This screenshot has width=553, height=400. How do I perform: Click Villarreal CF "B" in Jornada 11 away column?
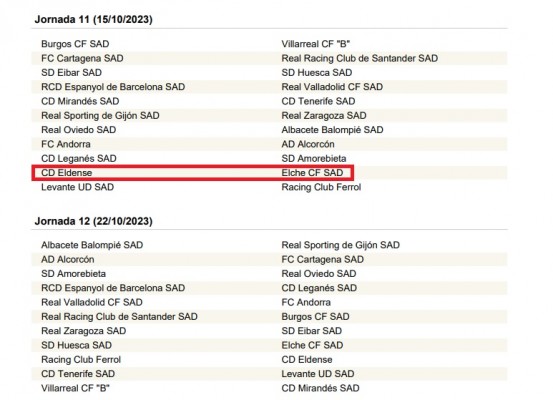click(x=316, y=44)
